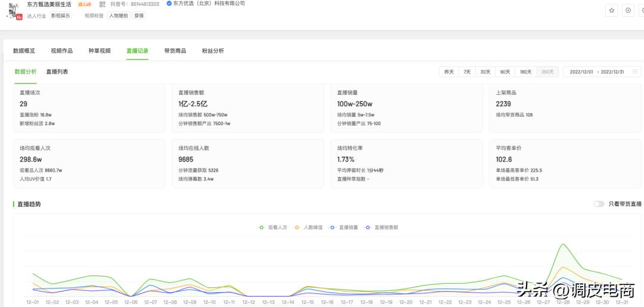644x307 pixels.
Task: Toggle 人数峰值 legend series
Action: coord(309,227)
